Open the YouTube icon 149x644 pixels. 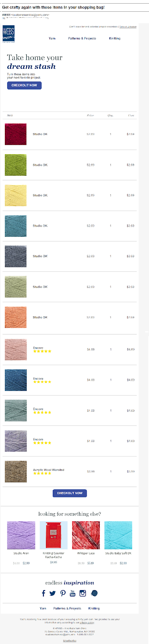[72, 593]
